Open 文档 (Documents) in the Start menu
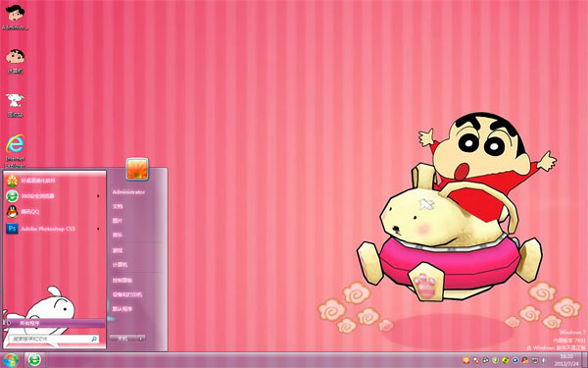The image size is (588, 368). coord(118,206)
